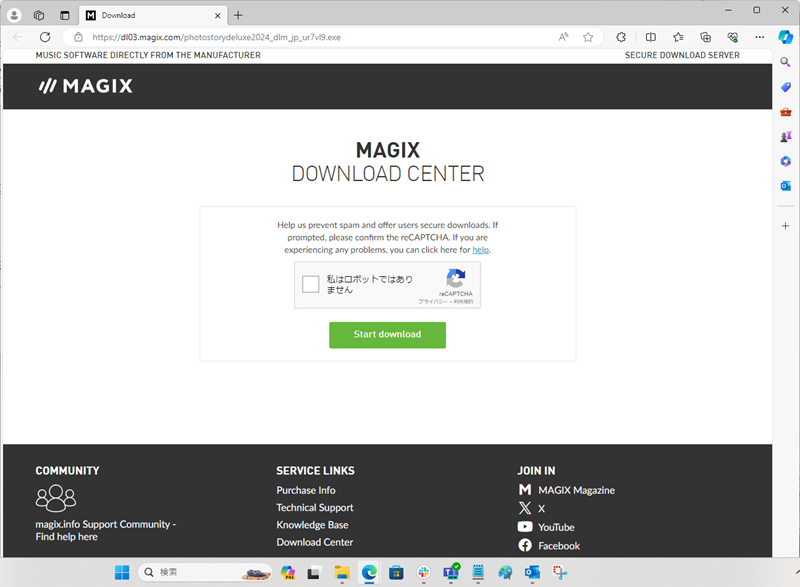View site information lock icon
The width and height of the screenshot is (800, 587).
78,37
